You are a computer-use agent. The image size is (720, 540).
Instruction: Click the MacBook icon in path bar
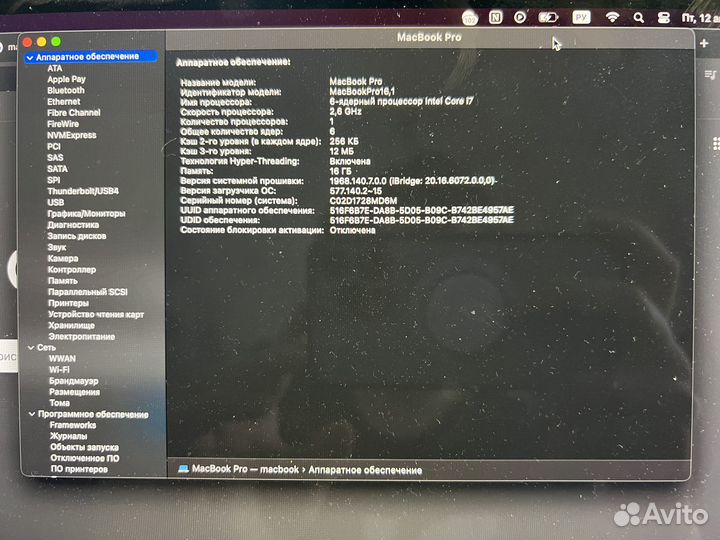183,469
